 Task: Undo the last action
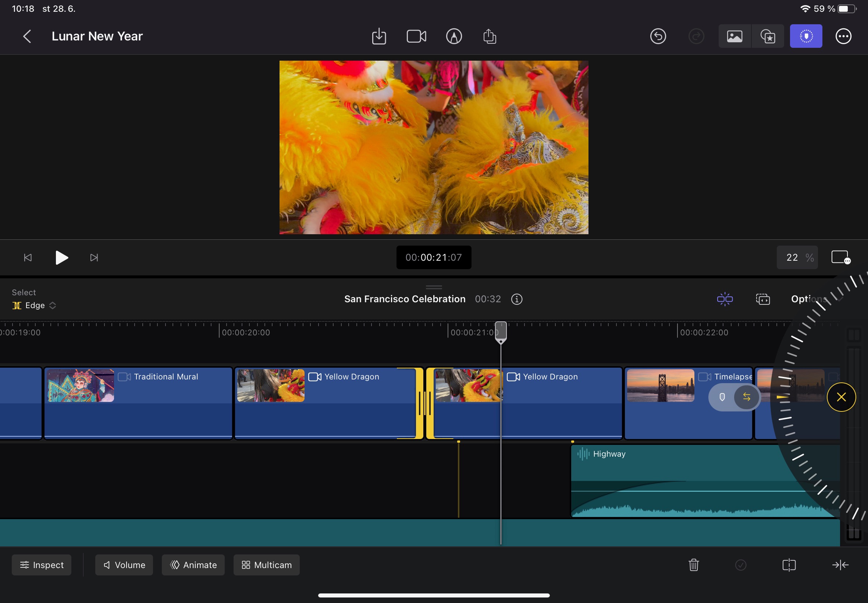(658, 36)
